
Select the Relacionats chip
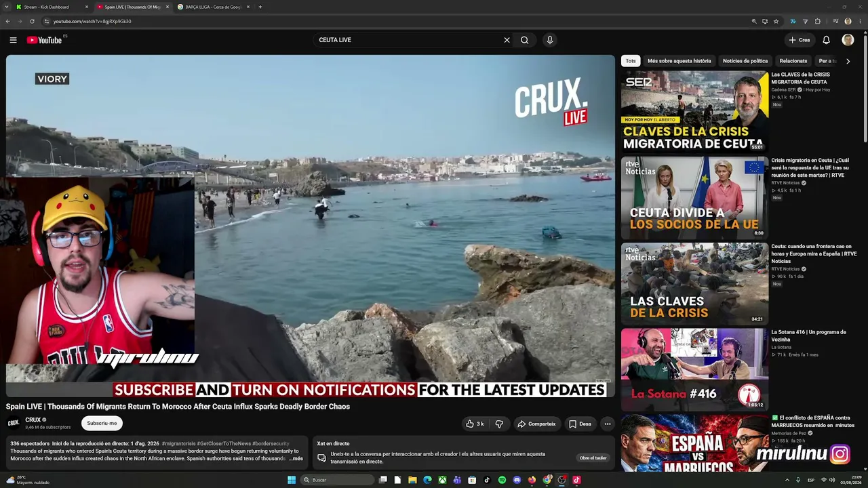pos(793,61)
